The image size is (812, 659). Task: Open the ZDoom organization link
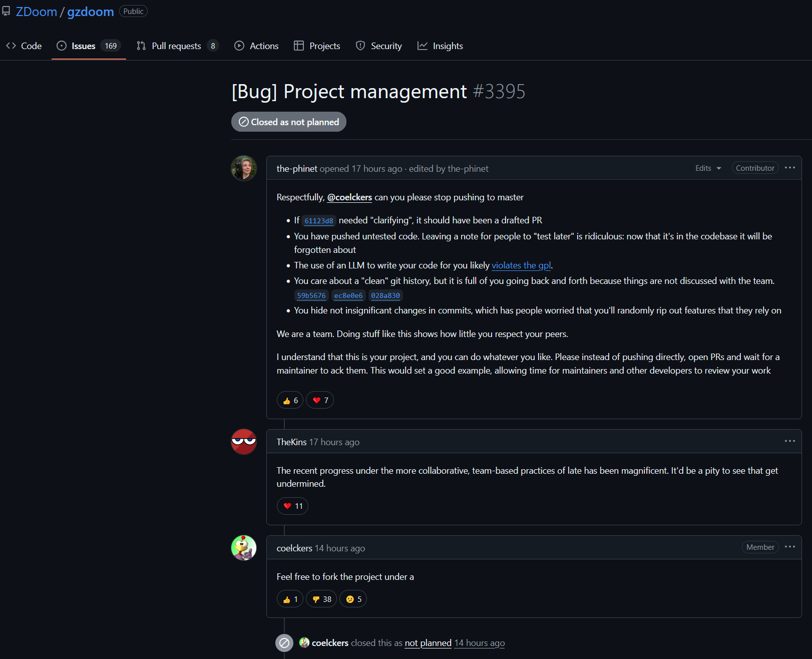point(37,12)
